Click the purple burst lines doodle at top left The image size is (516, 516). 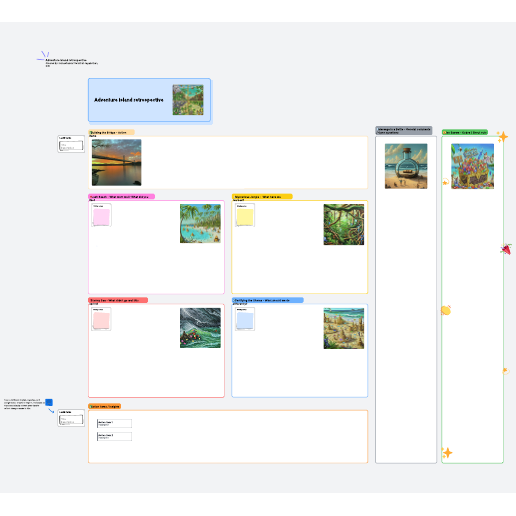pos(43,56)
